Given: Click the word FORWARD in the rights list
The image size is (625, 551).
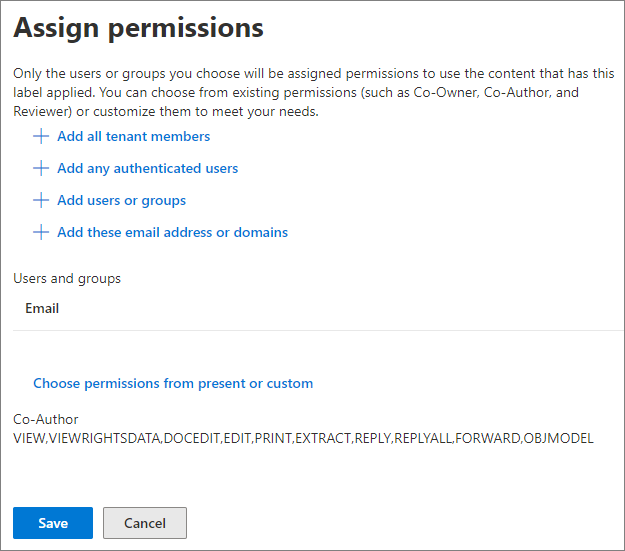Looking at the screenshot, I should pos(487,438).
